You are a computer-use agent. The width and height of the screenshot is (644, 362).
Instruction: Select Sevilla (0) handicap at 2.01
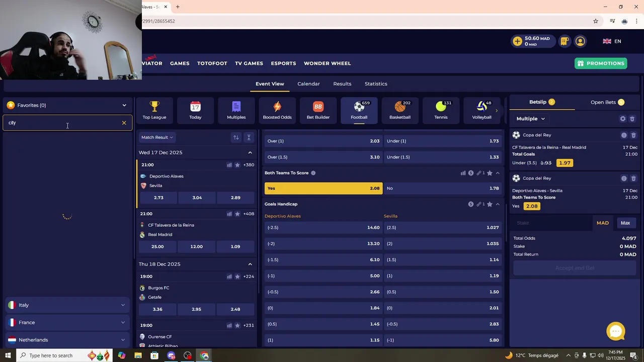click(x=443, y=308)
